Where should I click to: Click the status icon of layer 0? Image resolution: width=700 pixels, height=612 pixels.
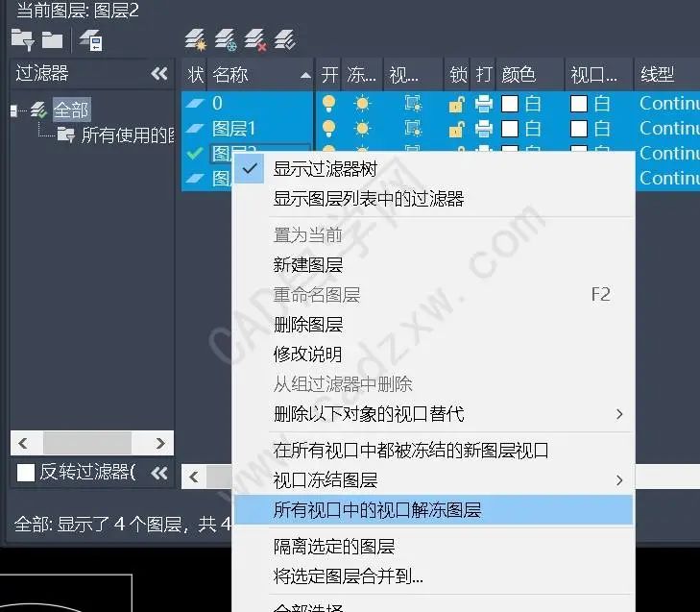point(195,103)
